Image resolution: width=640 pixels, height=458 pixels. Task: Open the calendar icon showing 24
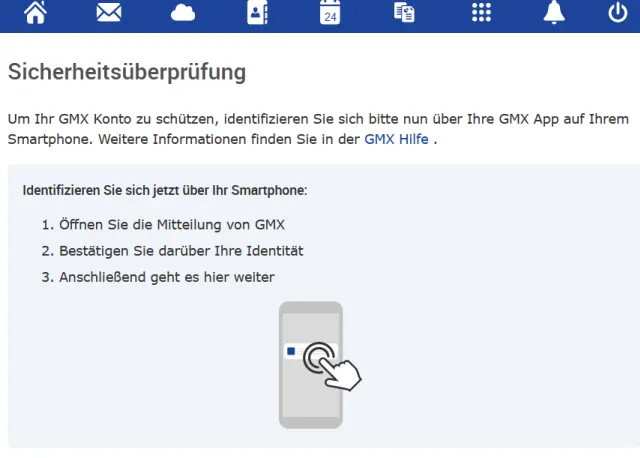pyautogui.click(x=330, y=12)
